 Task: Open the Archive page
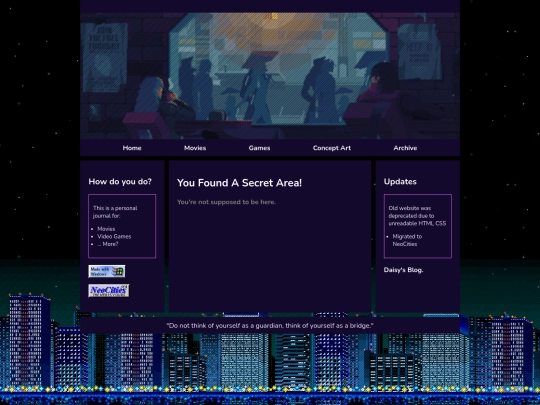coord(405,148)
